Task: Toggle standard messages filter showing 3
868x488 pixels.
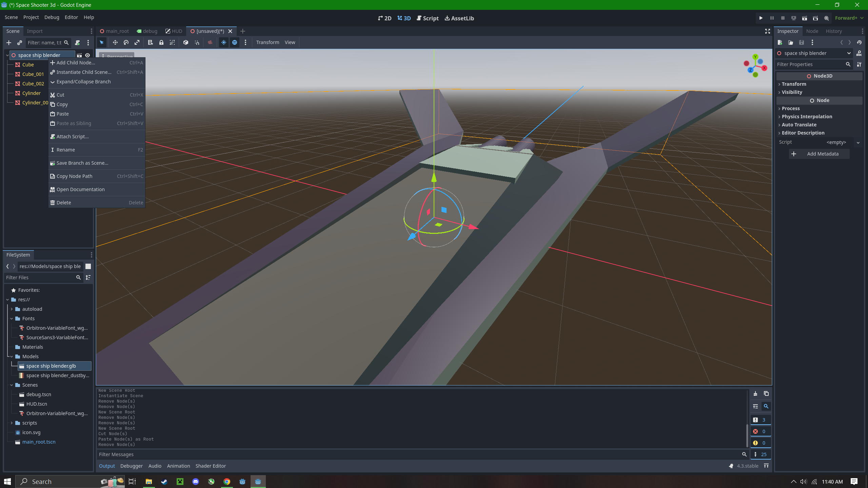Action: coord(761,420)
